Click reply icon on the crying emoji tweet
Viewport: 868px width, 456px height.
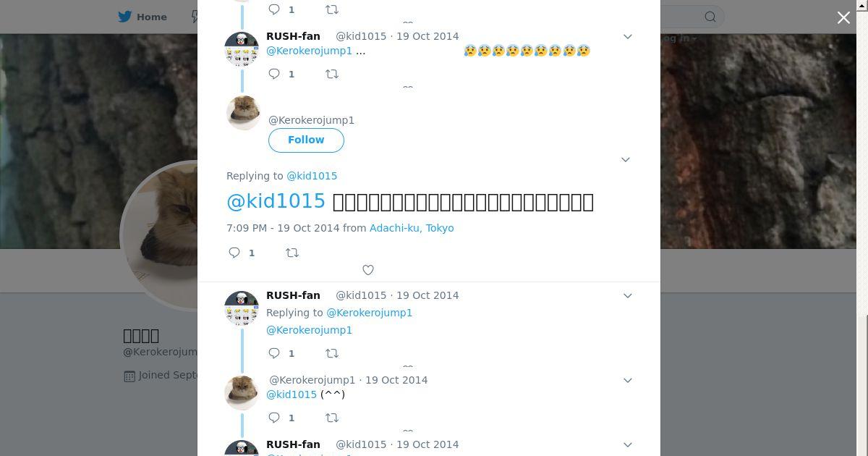click(x=274, y=74)
